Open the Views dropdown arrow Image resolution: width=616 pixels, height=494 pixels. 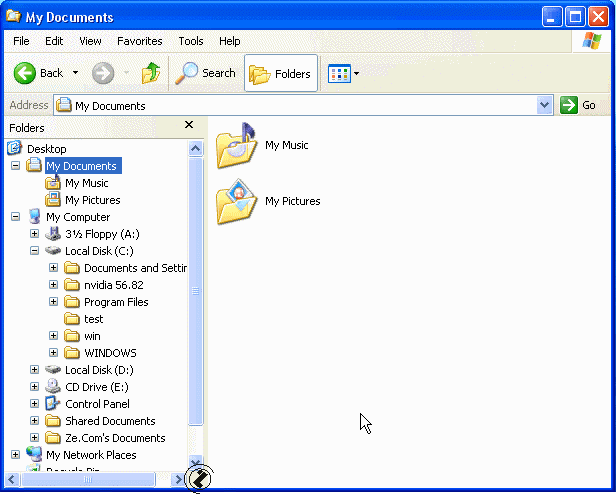[x=356, y=73]
